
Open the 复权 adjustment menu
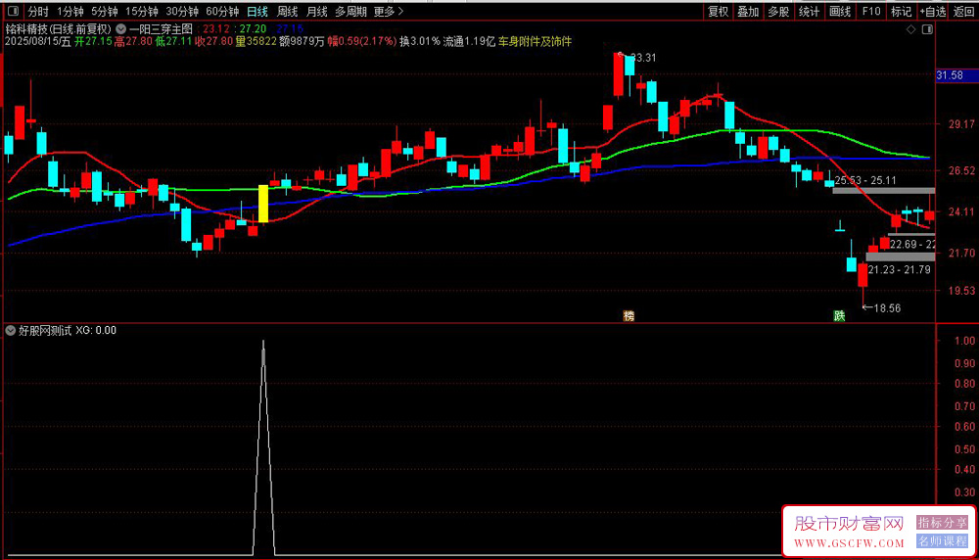click(718, 11)
